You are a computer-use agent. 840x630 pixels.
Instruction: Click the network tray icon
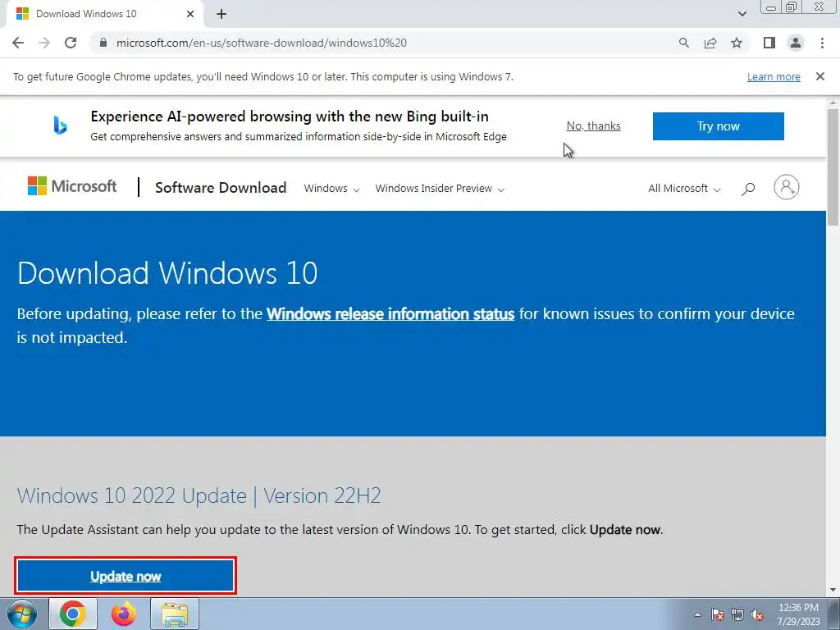coord(737,614)
